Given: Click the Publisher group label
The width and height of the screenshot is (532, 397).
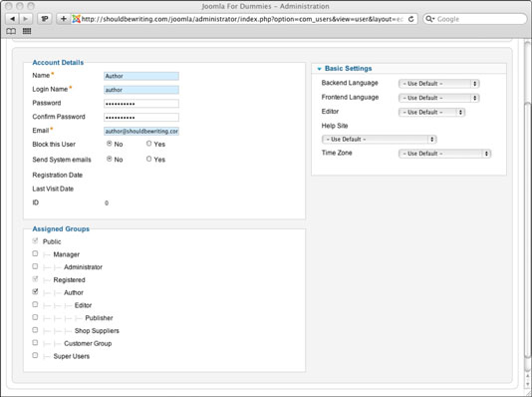Looking at the screenshot, I should (99, 318).
